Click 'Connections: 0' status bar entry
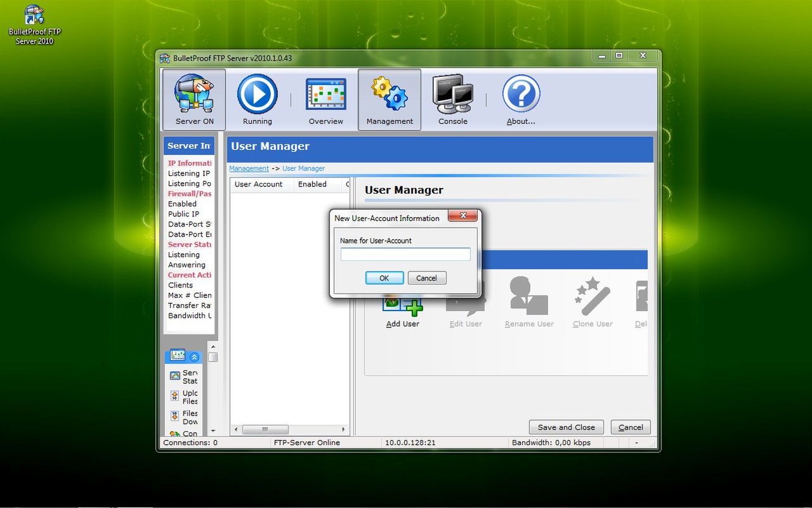This screenshot has height=508, width=812. [190, 443]
